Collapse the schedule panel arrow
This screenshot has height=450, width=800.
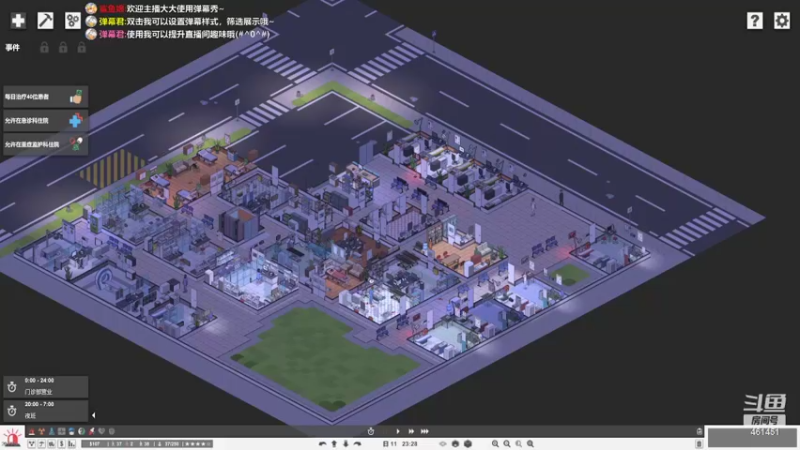coord(93,415)
